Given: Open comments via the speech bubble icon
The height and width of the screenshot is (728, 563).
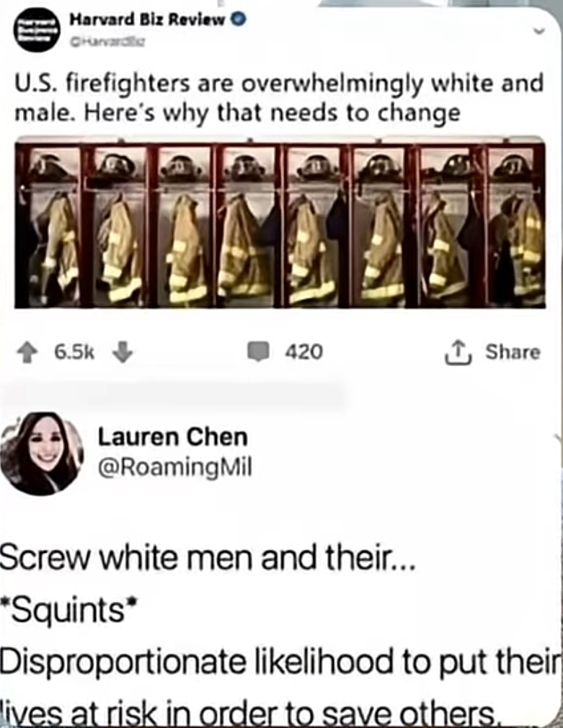Looking at the screenshot, I should [x=258, y=352].
